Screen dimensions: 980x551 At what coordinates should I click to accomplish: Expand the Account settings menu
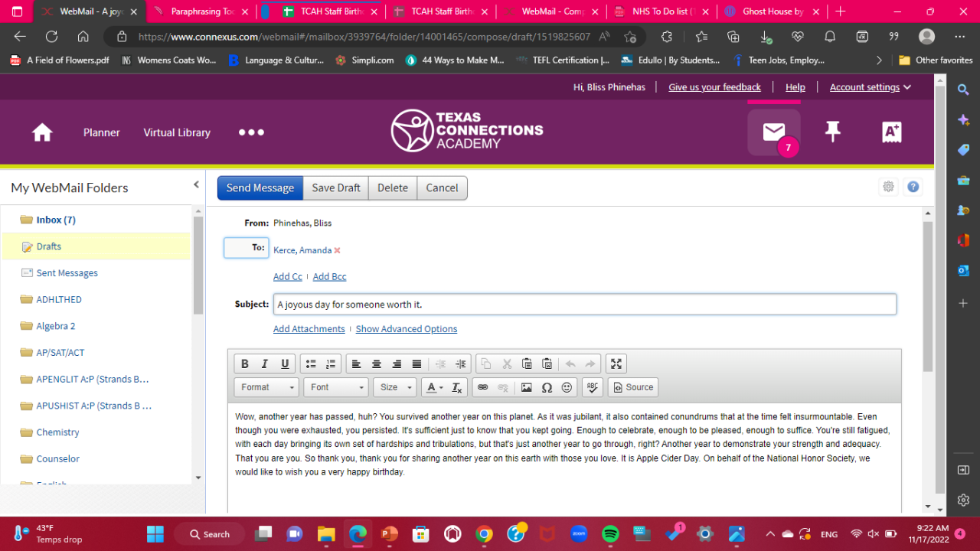coord(871,87)
